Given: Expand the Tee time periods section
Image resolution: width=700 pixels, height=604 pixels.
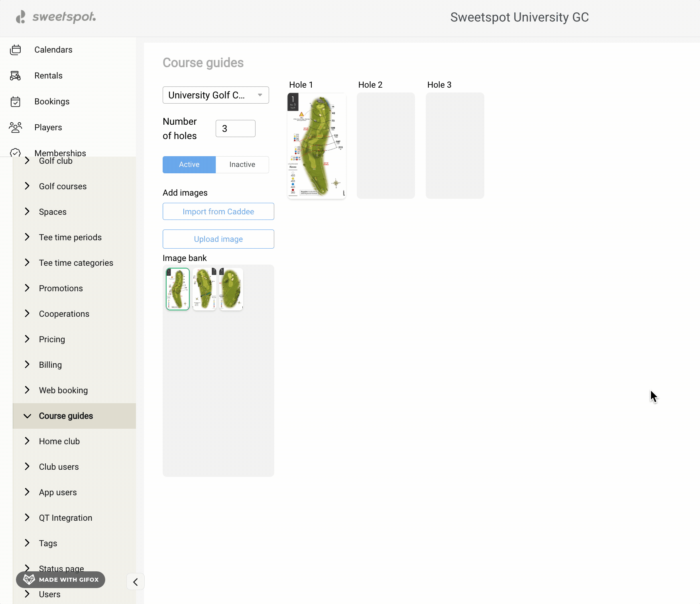Looking at the screenshot, I should pos(70,237).
